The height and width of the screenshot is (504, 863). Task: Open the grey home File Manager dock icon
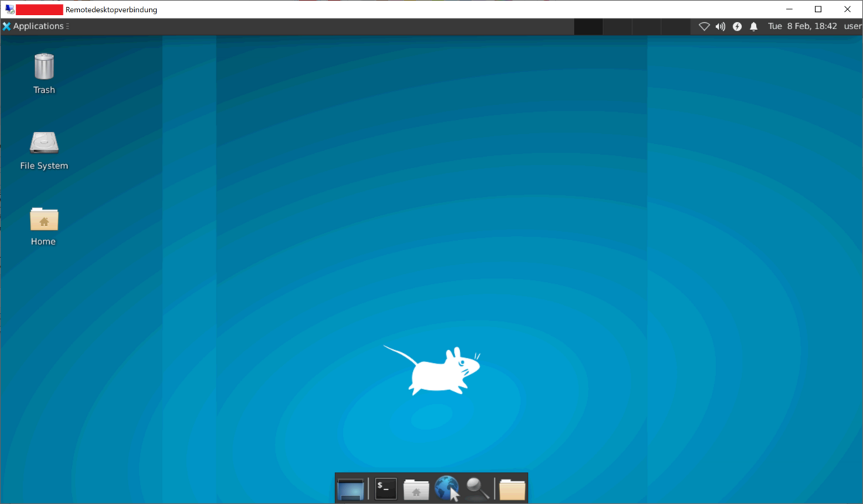[x=416, y=489]
